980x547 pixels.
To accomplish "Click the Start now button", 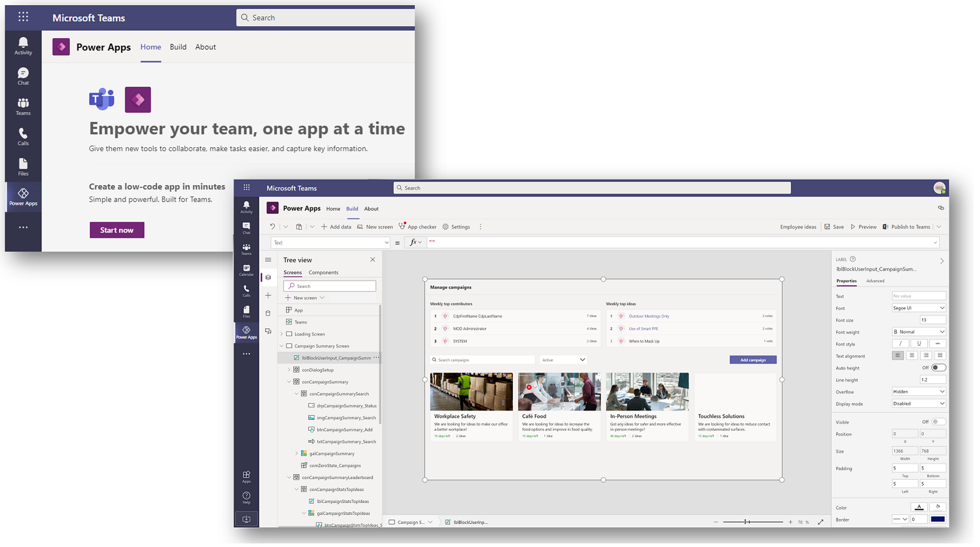I will coord(116,230).
